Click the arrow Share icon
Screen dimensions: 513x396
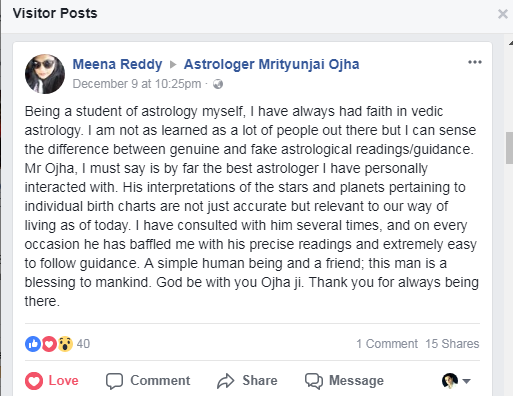226,381
